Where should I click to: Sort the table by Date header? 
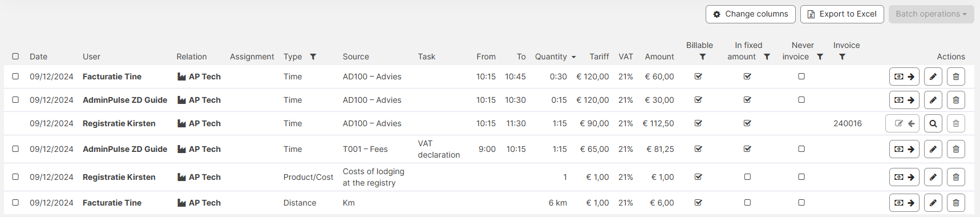tap(39, 57)
